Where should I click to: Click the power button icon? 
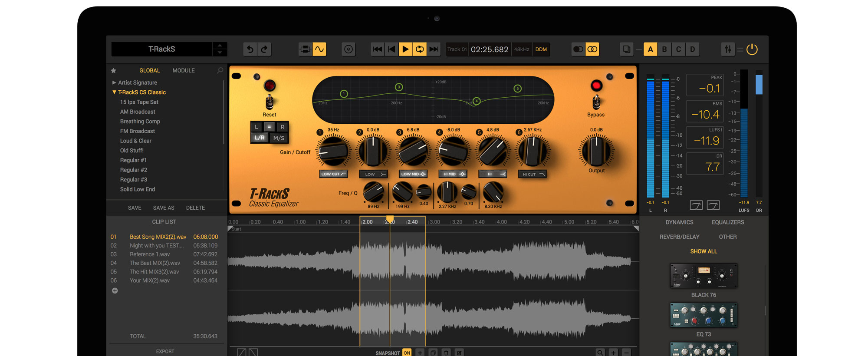coord(752,49)
